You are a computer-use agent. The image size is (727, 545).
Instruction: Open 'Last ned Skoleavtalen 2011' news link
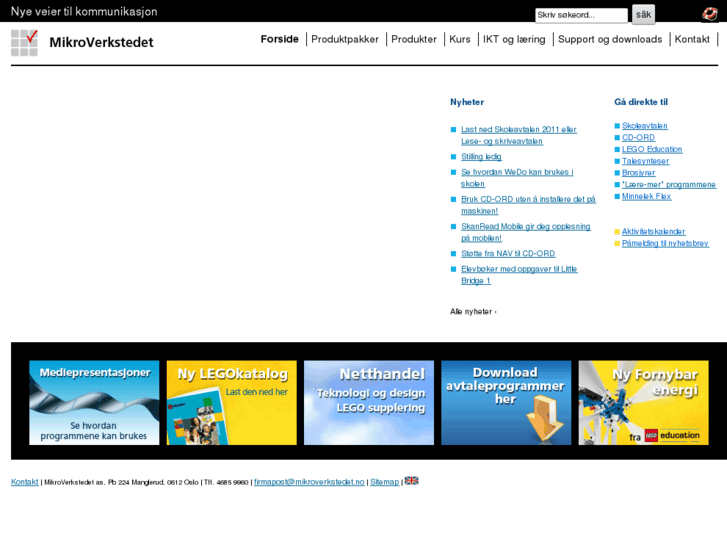coord(519,135)
